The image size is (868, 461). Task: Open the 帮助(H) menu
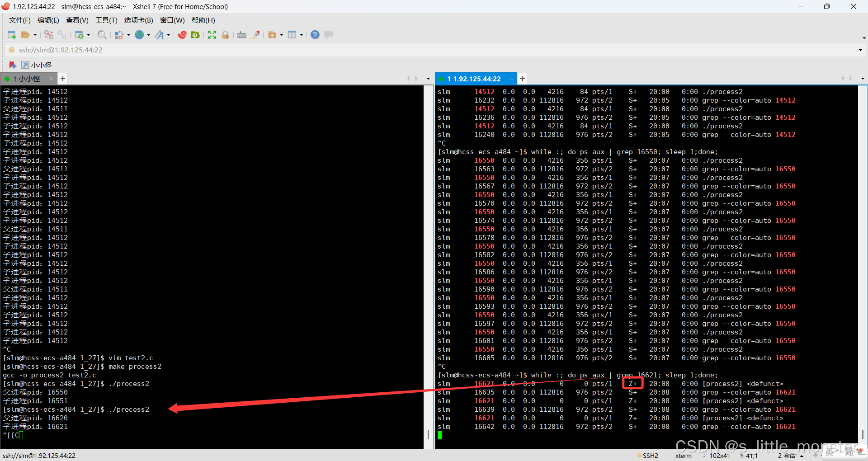click(203, 20)
